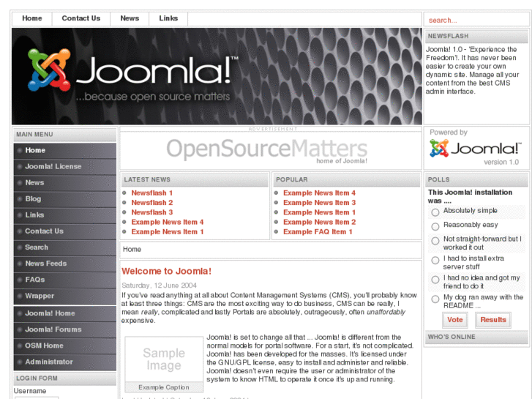Open News in the Main Menu sidebar
The height and width of the screenshot is (399, 532).
click(65, 183)
